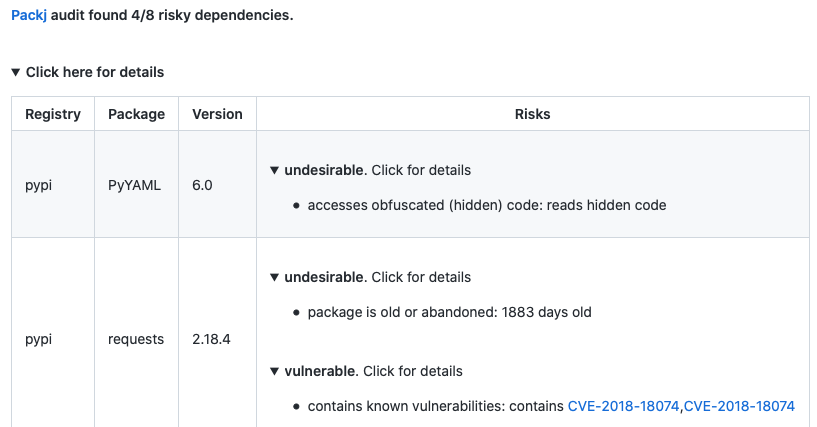The image size is (817, 427).
Task: Click the Registry column header
Action: coord(53,114)
